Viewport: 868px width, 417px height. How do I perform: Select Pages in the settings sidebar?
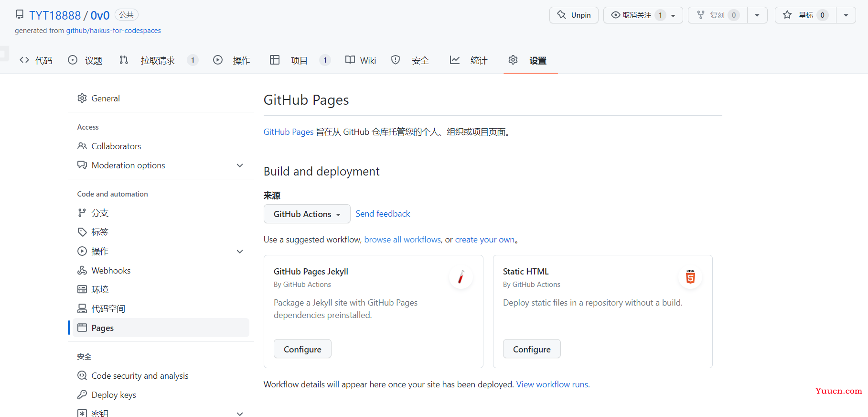click(161, 328)
